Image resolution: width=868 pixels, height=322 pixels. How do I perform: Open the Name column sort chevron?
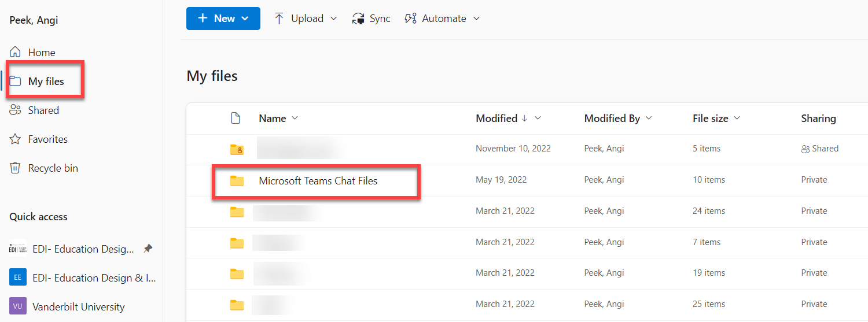[295, 118]
